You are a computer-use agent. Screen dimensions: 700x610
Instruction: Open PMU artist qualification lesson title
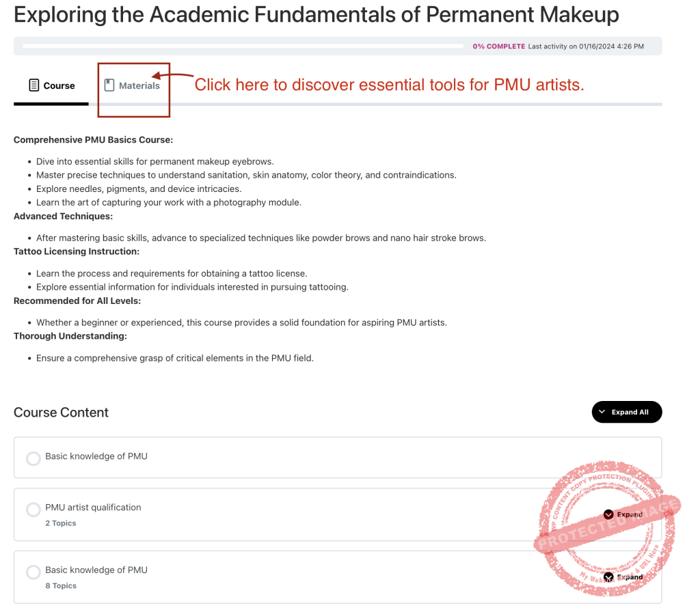click(x=93, y=508)
